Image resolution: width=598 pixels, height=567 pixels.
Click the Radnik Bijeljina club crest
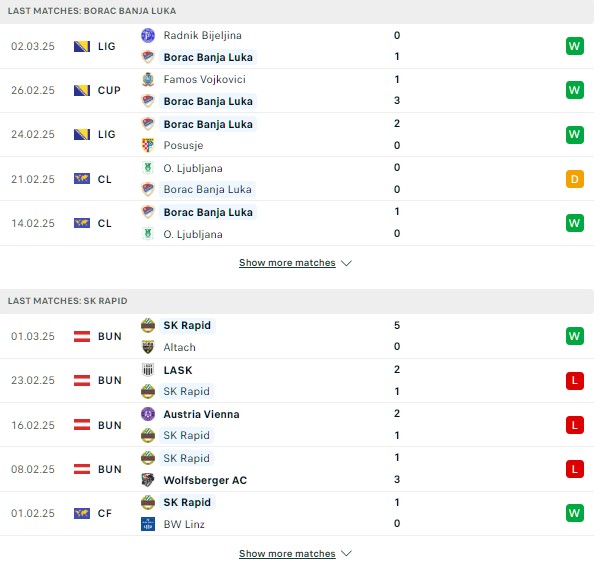click(148, 35)
